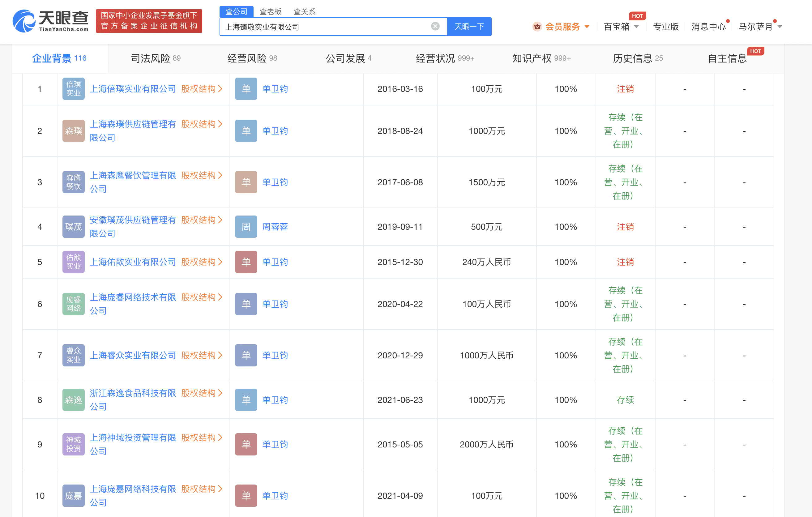Image resolution: width=812 pixels, height=517 pixels.
Task: Clear the search box using the circular X icon
Action: pyautogui.click(x=435, y=26)
